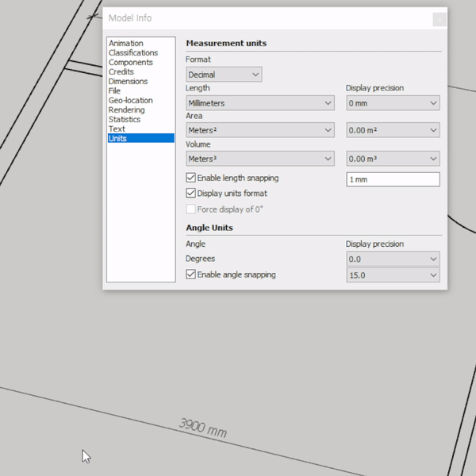476x476 pixels.
Task: Click the 3900 mm dimension text
Action: pyautogui.click(x=203, y=428)
